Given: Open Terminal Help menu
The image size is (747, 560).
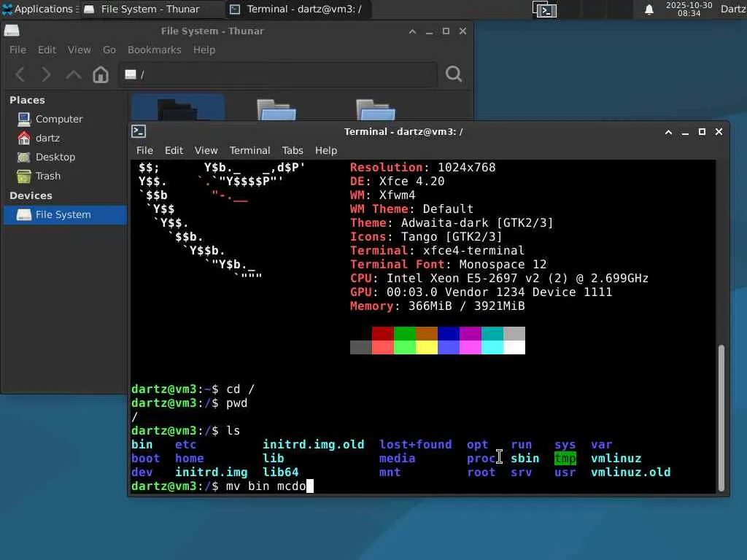Looking at the screenshot, I should point(326,150).
